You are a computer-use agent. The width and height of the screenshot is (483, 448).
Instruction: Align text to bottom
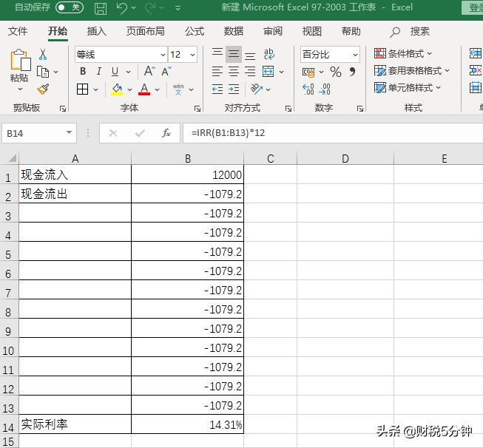pyautogui.click(x=250, y=55)
